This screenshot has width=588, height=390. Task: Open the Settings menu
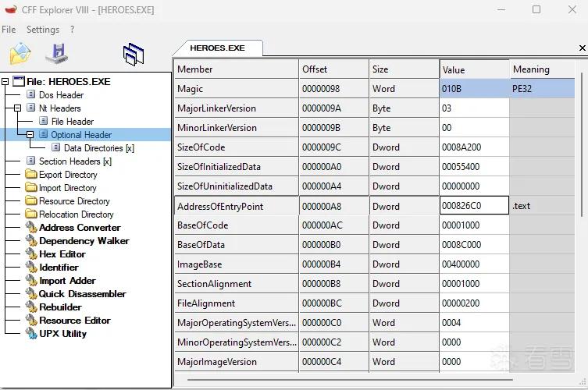tap(43, 30)
